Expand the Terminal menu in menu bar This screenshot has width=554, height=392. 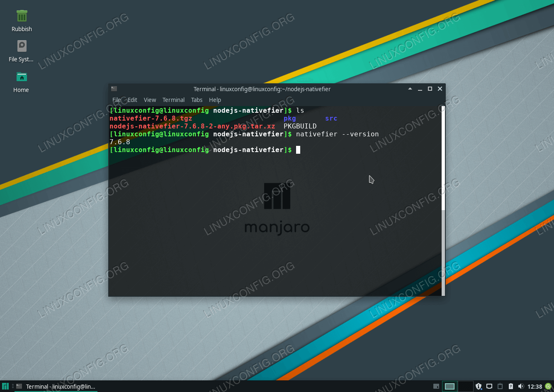click(173, 100)
